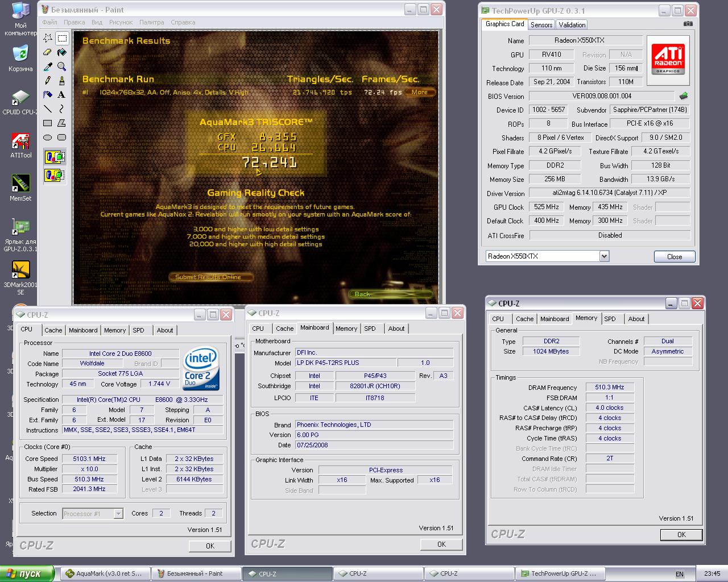Click the tray clock showing 23:45
The height and width of the screenshot is (582, 728).
712,574
